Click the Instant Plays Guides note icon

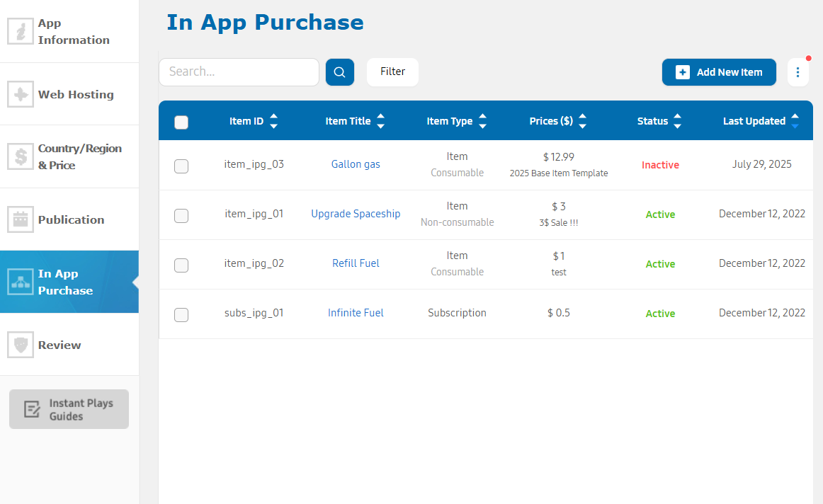pyautogui.click(x=32, y=409)
